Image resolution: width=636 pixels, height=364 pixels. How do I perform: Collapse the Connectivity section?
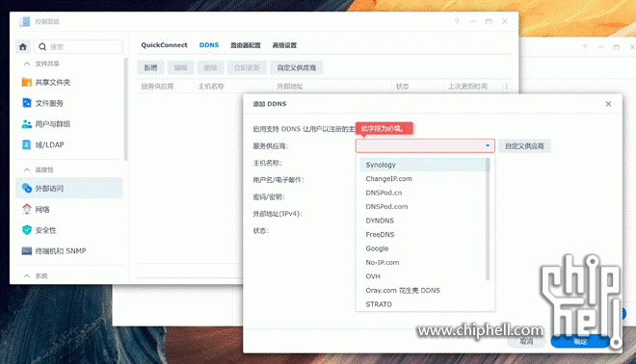pyautogui.click(x=27, y=169)
